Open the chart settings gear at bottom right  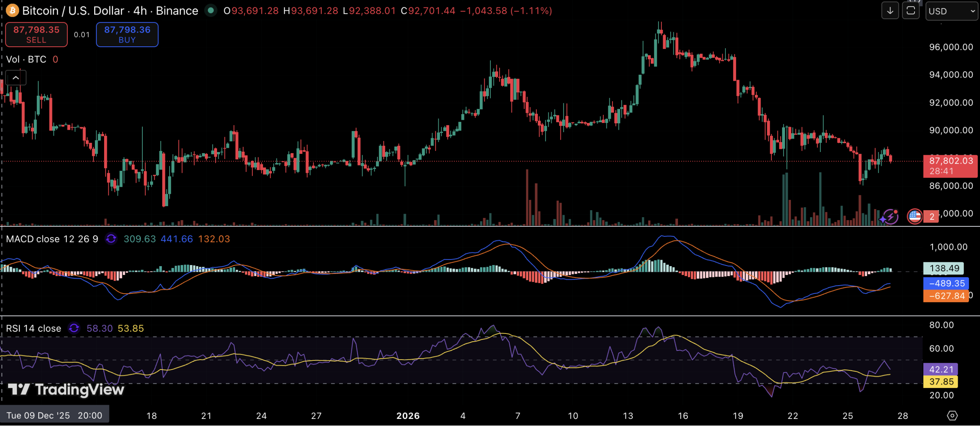point(952,416)
